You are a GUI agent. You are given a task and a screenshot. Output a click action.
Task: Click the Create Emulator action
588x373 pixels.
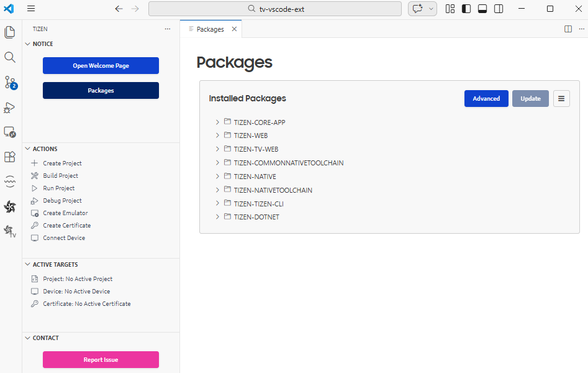(65, 213)
